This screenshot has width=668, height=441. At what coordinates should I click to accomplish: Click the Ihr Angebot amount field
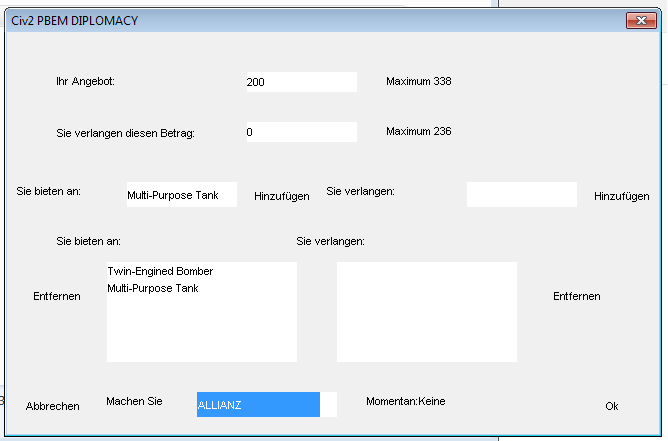[x=301, y=82]
